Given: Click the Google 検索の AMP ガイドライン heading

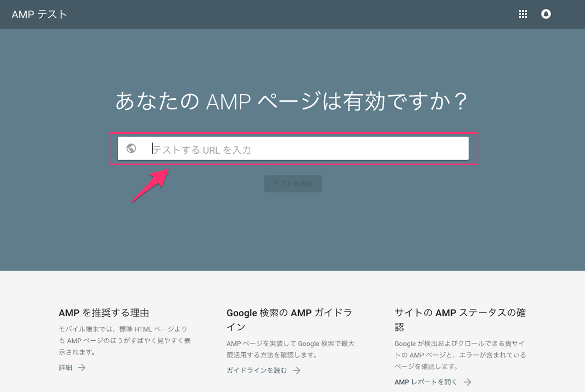Looking at the screenshot, I should 289,320.
